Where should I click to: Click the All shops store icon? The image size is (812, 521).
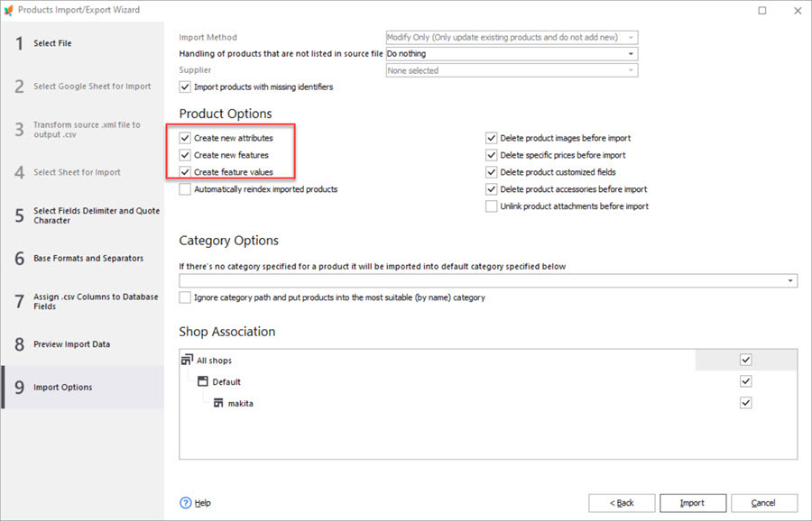coord(188,361)
